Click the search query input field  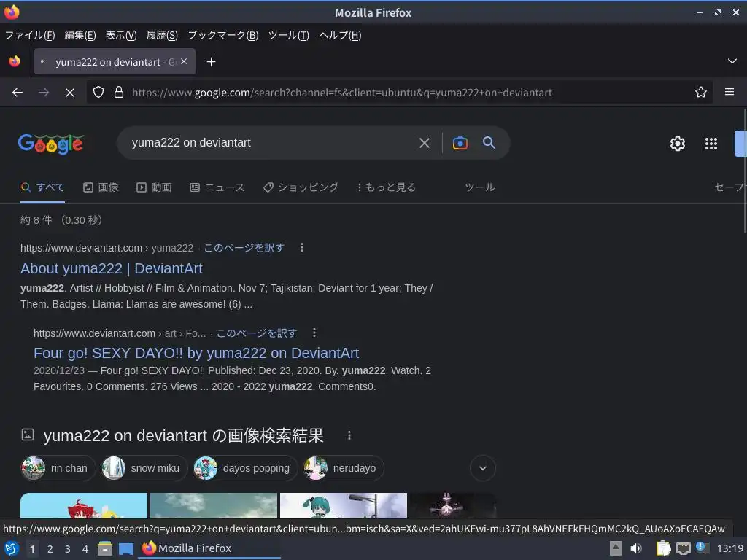271,142
